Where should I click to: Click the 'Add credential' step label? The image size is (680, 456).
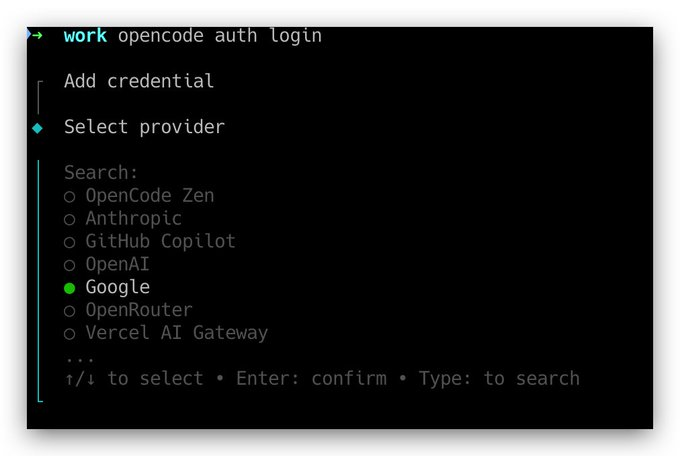tap(139, 81)
